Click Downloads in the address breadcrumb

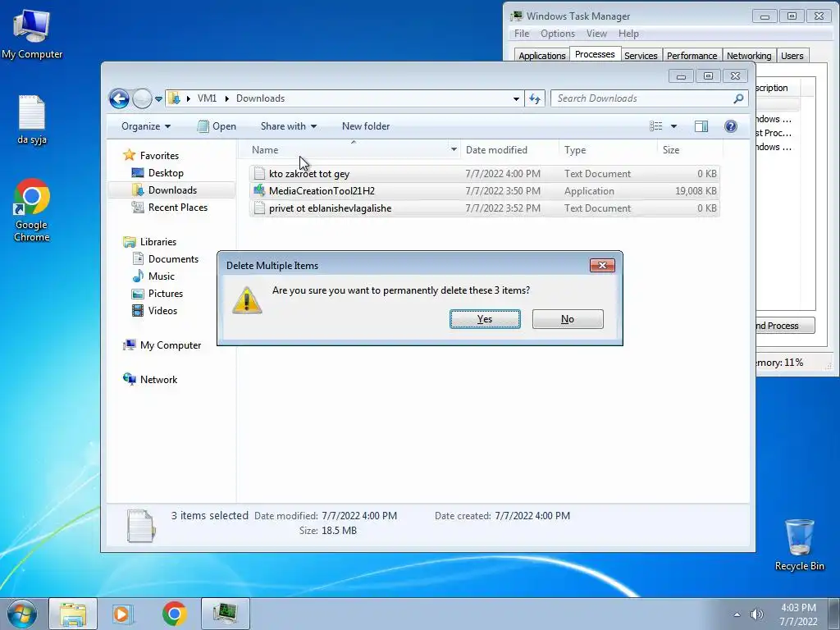[260, 98]
